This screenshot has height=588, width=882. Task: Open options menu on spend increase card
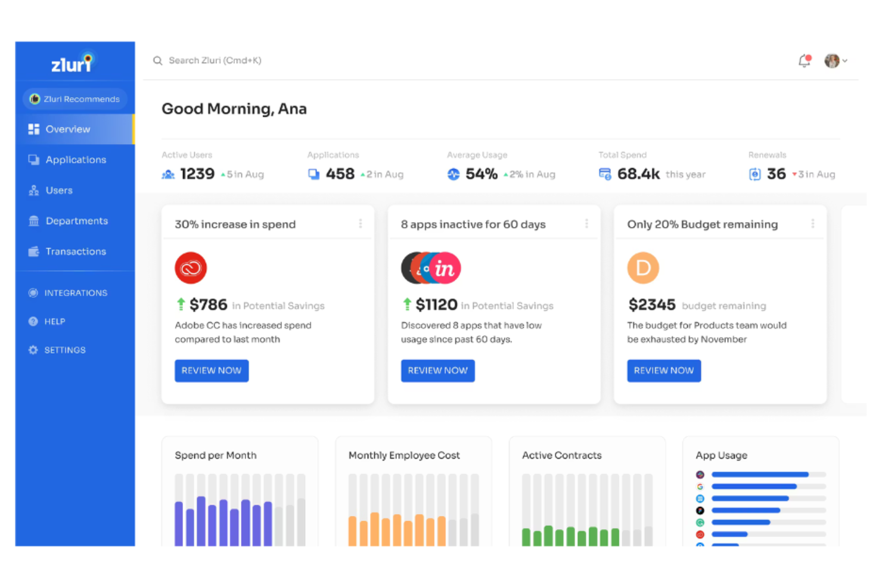point(361,223)
